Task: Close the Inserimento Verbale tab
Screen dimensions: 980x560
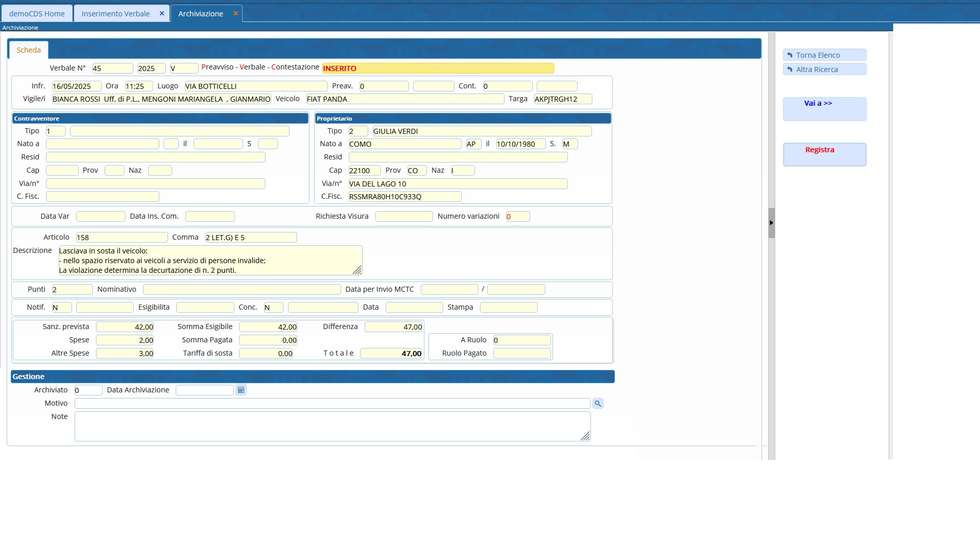Action: coord(162,14)
